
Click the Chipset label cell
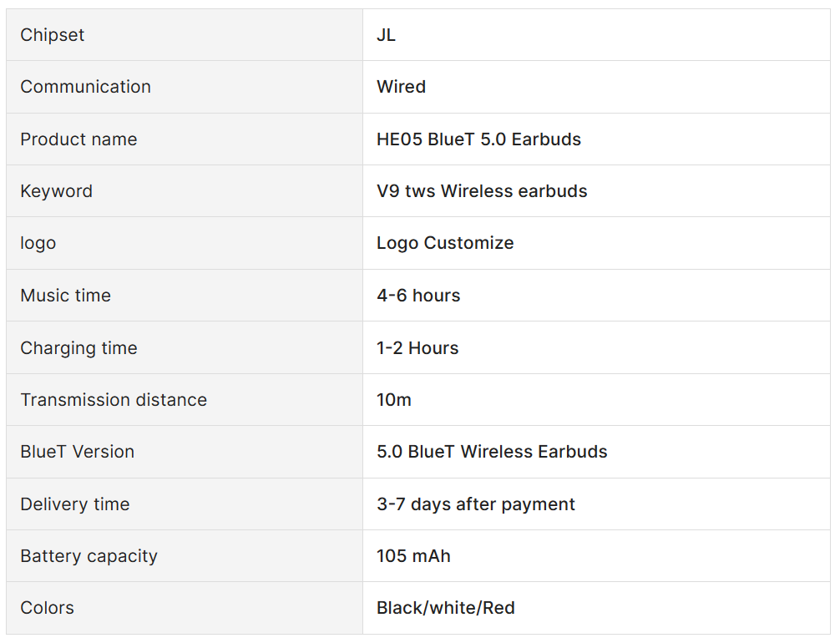[x=53, y=35]
